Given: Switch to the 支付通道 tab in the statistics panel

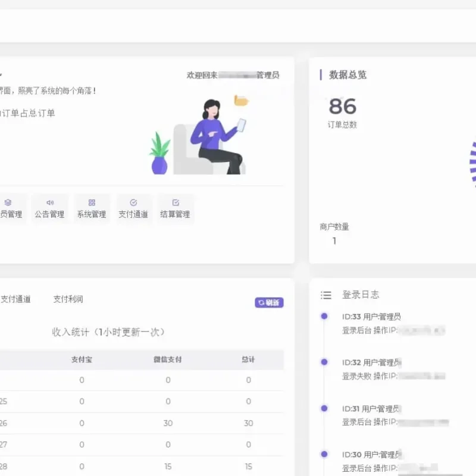Looking at the screenshot, I should pos(15,299).
